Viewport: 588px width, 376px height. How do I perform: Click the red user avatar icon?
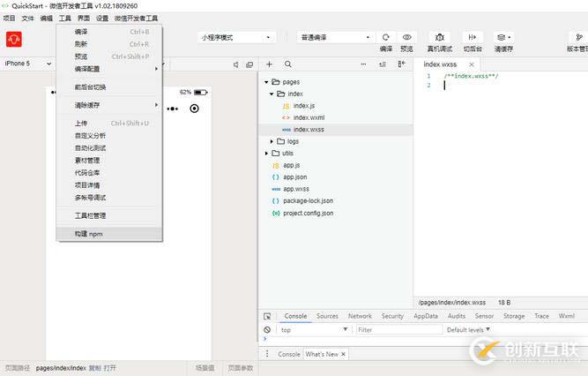14,39
